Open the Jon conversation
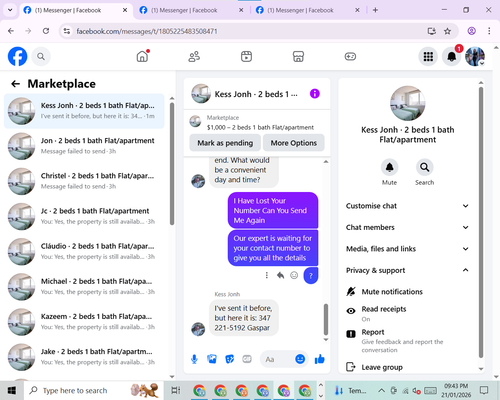This screenshot has height=400, width=500. (x=84, y=146)
